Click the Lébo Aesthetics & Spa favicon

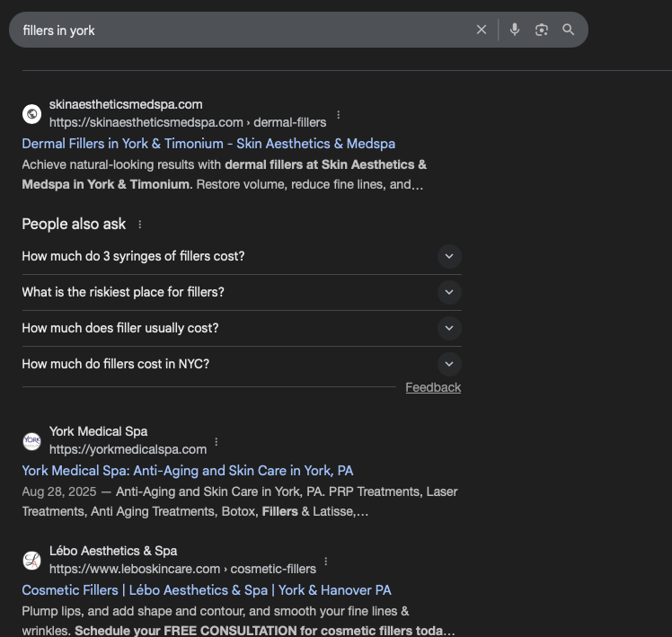coord(32,560)
